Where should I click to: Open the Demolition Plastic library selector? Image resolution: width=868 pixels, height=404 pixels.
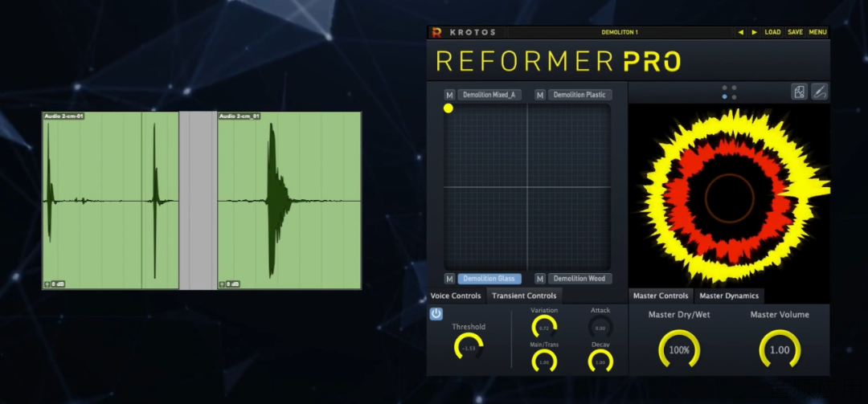579,95
